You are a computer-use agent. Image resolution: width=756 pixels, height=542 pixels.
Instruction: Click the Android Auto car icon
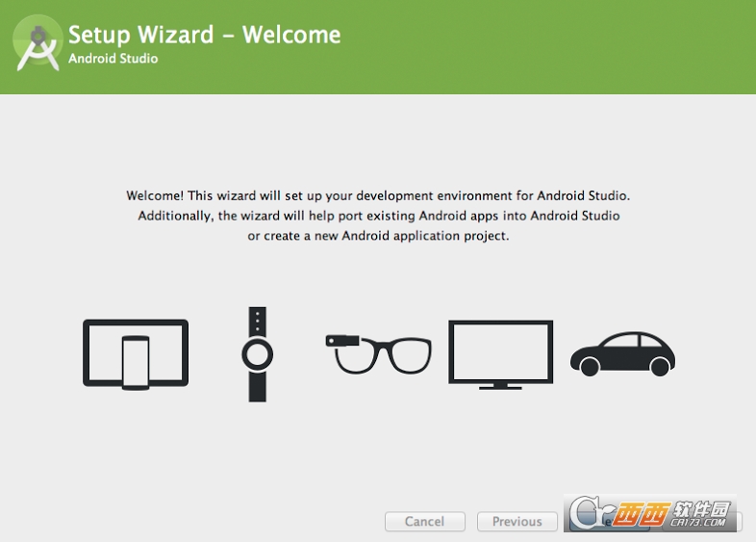click(622, 353)
